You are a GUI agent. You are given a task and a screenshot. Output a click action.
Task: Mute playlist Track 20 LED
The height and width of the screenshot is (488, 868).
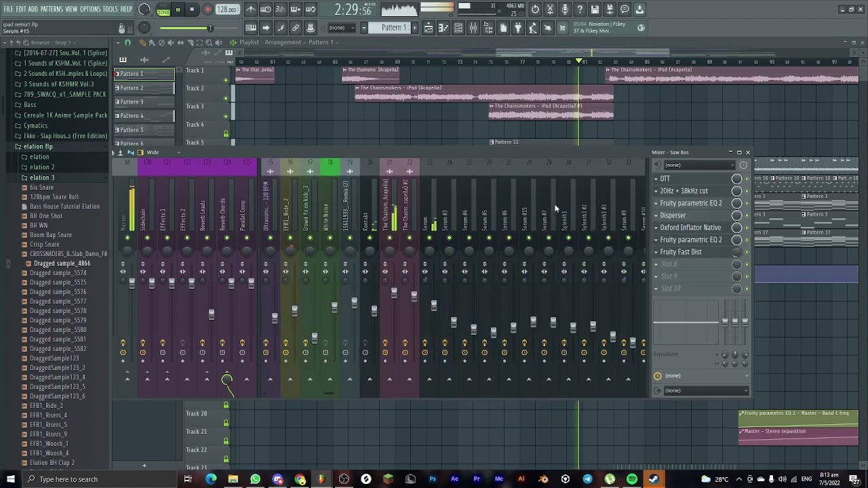(x=226, y=424)
